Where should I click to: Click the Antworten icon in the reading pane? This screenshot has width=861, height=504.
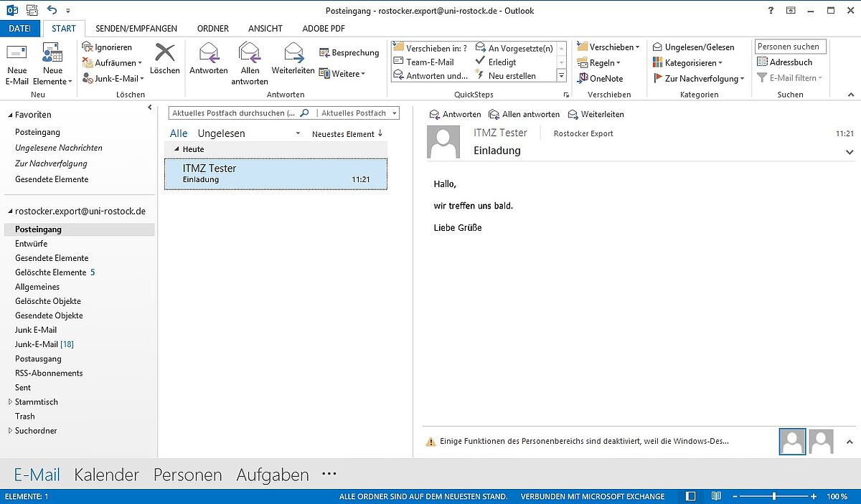(x=434, y=115)
